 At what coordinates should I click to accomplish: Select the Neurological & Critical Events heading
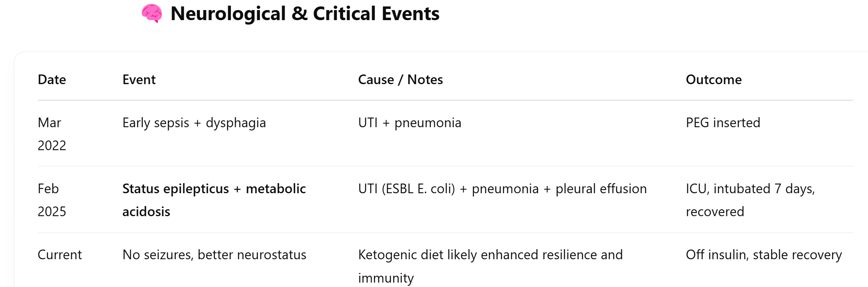click(305, 14)
